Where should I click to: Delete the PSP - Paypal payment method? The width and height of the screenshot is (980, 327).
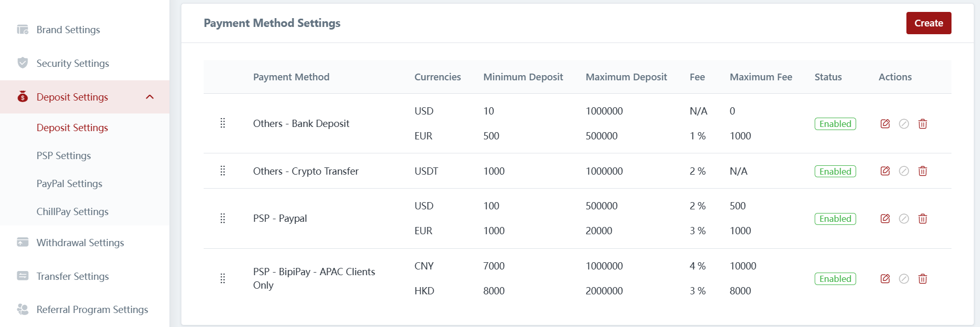tap(922, 219)
